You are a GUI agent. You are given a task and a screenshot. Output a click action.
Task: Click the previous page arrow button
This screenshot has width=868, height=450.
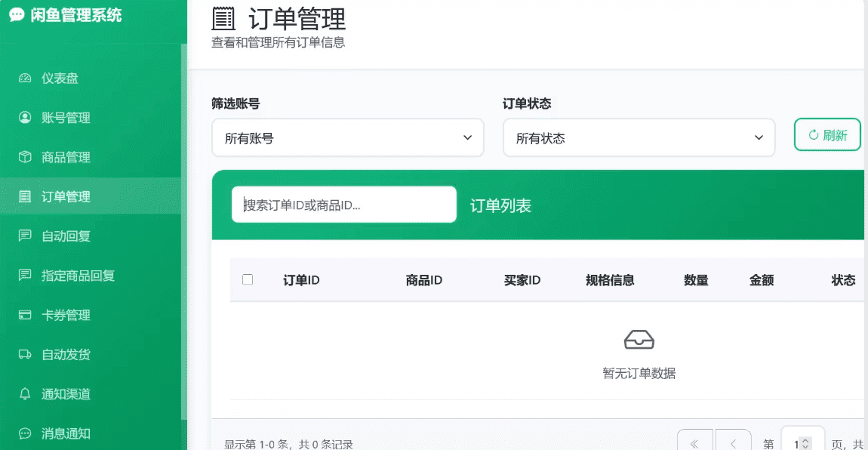[733, 441]
